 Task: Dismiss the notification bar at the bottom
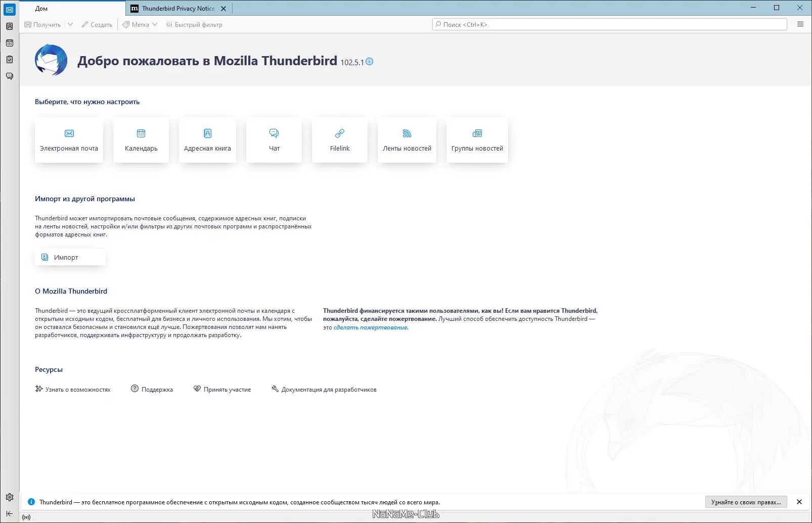pyautogui.click(x=799, y=502)
